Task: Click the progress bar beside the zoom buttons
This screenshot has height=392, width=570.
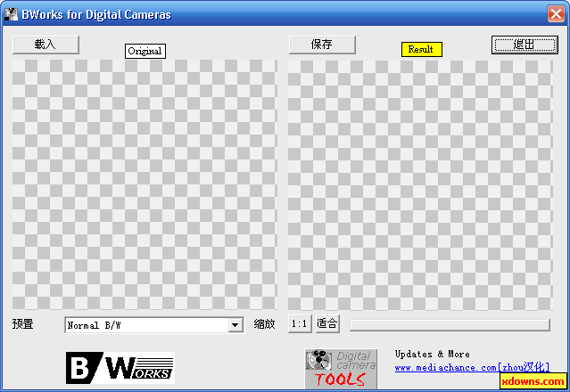Action: click(450, 325)
